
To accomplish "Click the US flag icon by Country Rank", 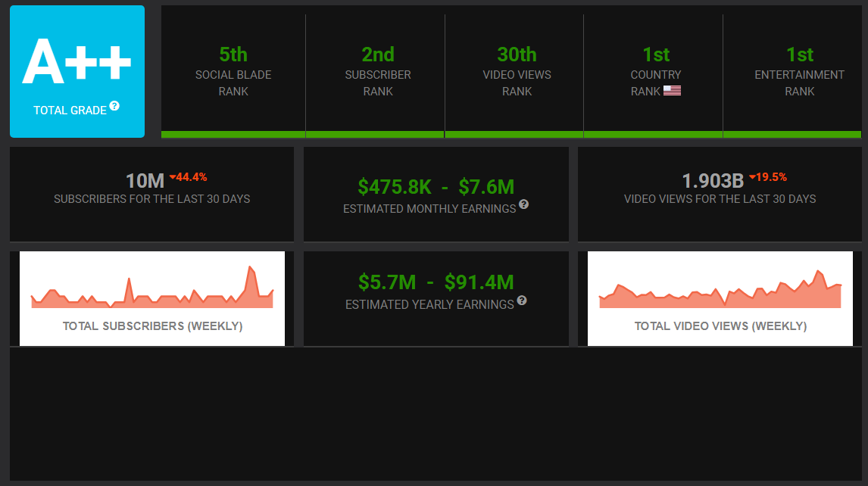I will [x=672, y=91].
